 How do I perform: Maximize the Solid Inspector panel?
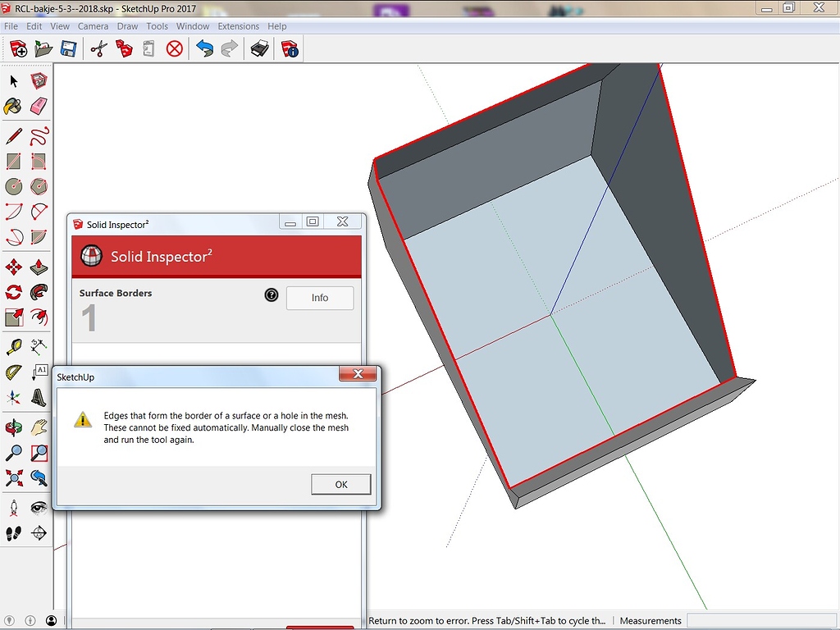point(313,221)
